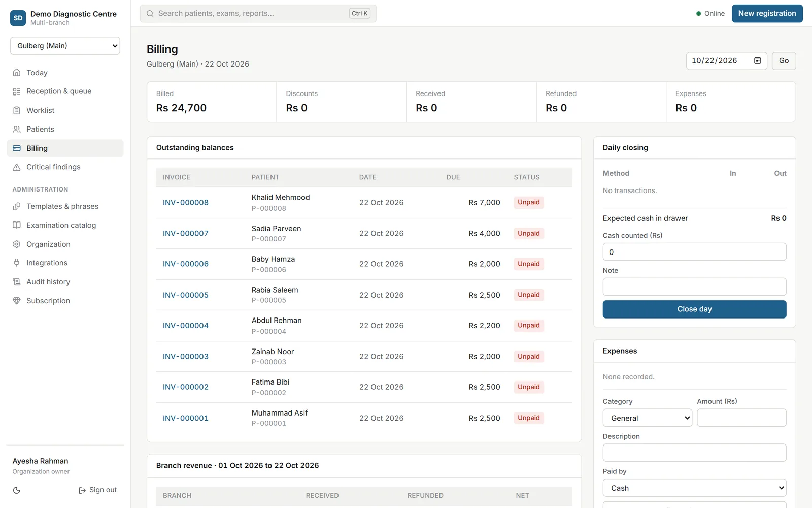Click the Templates & phrases icon
The height and width of the screenshot is (508, 812).
[17, 206]
